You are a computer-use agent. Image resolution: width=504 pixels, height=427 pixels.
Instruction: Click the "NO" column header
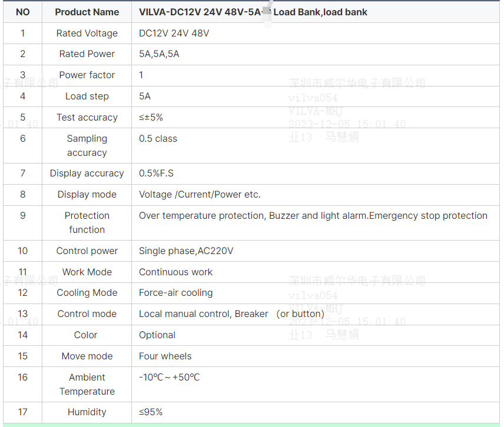pos(22,12)
